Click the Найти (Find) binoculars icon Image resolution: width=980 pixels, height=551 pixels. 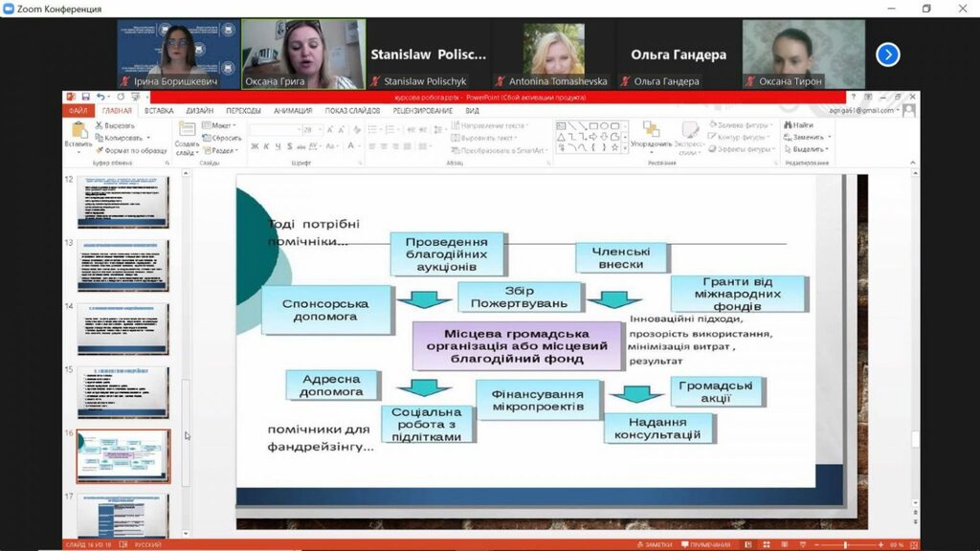pos(789,125)
